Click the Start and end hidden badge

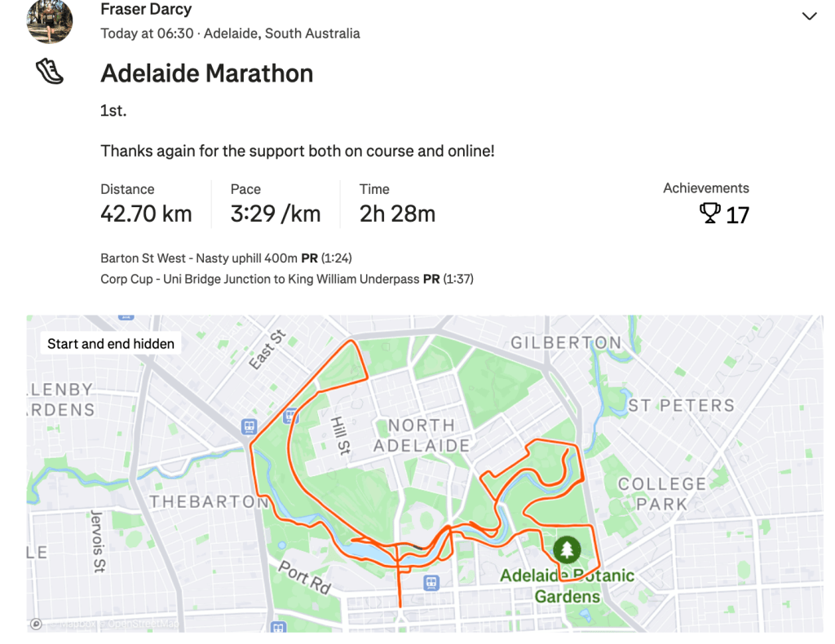point(111,343)
